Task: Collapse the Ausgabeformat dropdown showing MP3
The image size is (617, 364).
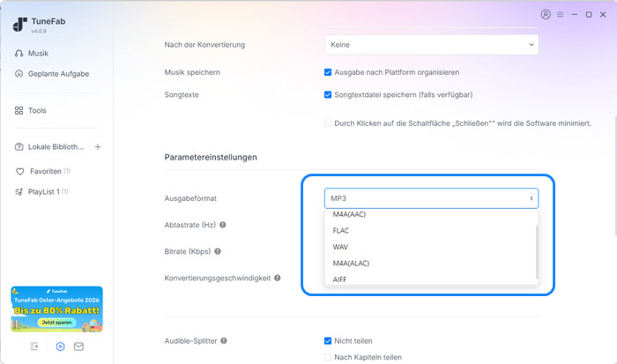Action: pos(431,198)
